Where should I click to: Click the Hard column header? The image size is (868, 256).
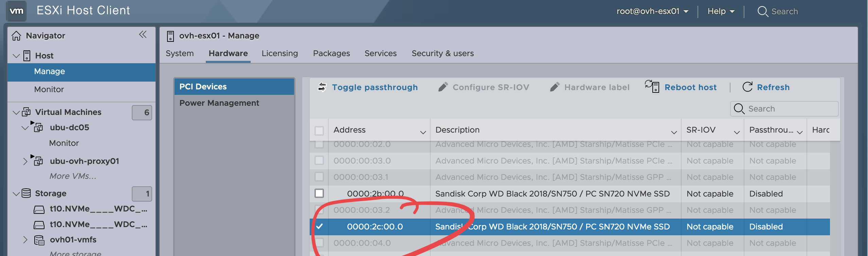coord(820,130)
